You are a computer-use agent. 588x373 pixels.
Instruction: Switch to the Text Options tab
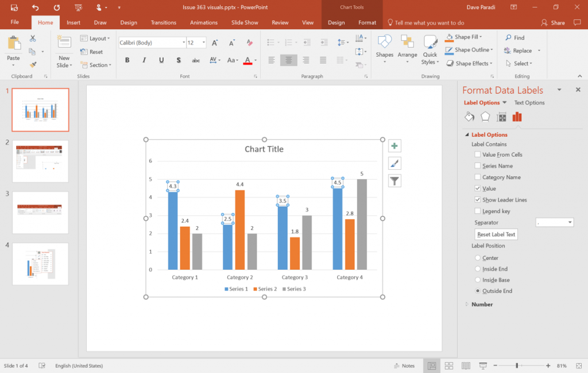coord(529,103)
